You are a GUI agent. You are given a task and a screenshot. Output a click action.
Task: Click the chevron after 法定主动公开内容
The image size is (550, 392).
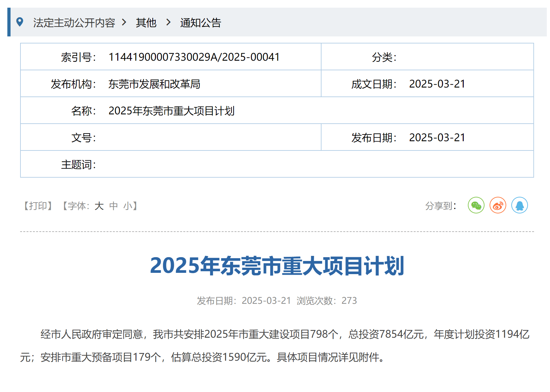pos(124,22)
